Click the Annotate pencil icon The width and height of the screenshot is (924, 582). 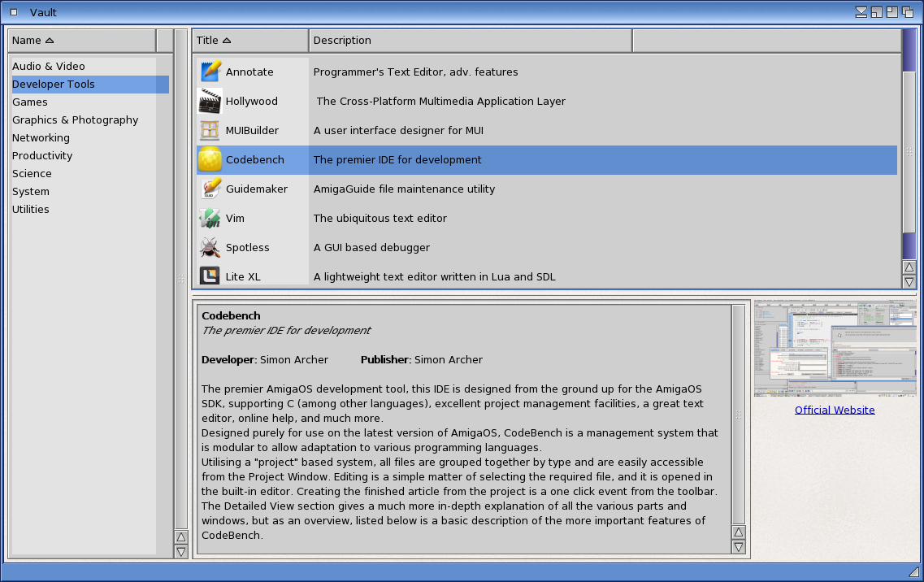tap(210, 72)
